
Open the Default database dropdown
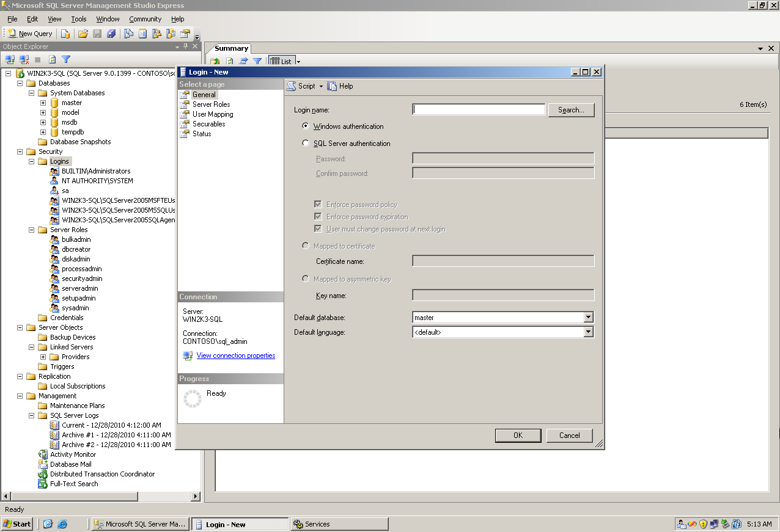(x=587, y=317)
